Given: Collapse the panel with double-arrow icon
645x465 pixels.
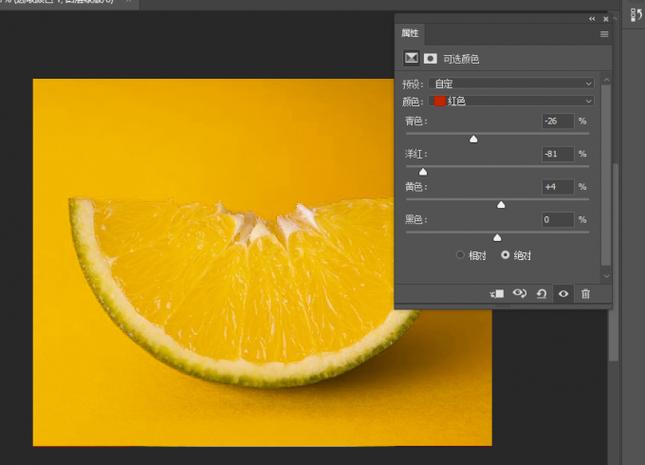Looking at the screenshot, I should click(592, 18).
